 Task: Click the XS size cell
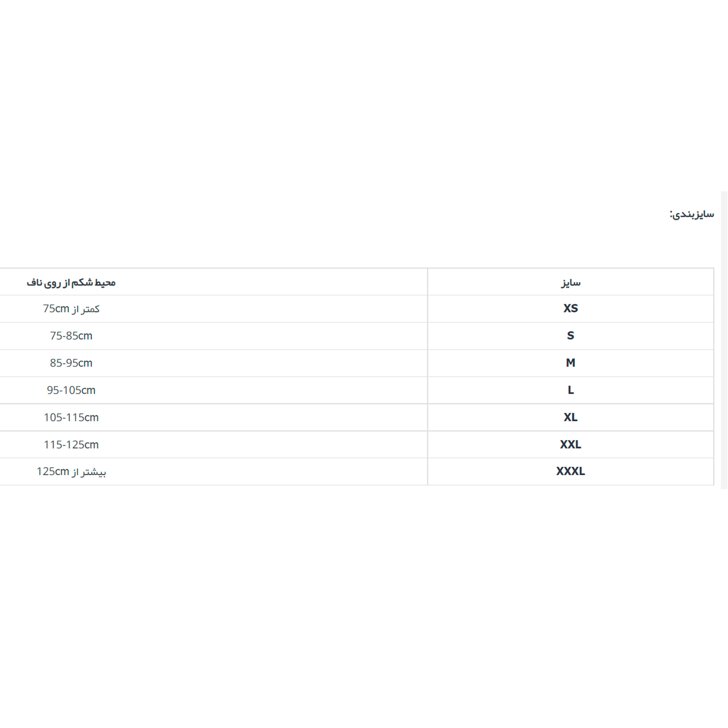(570, 309)
